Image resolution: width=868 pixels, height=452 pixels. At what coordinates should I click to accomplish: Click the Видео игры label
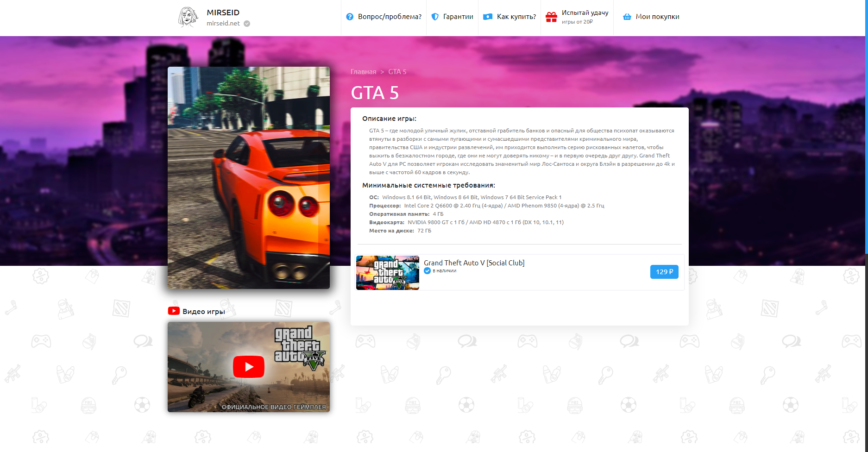pyautogui.click(x=204, y=312)
